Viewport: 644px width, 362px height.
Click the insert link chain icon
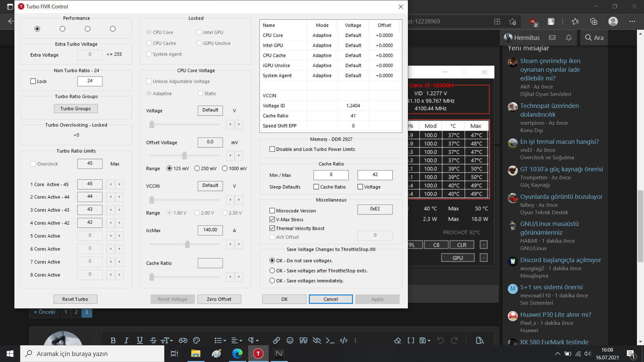[276, 341]
